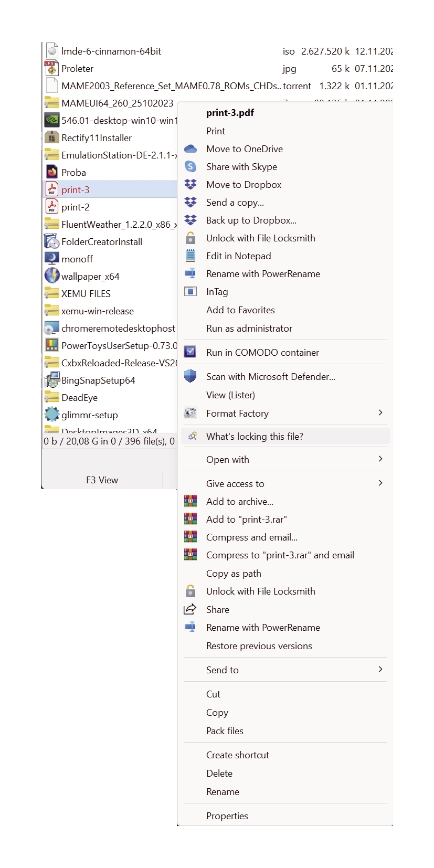This screenshot has width=434, height=868.
Task: Choose Restore previous versions
Action: (259, 646)
